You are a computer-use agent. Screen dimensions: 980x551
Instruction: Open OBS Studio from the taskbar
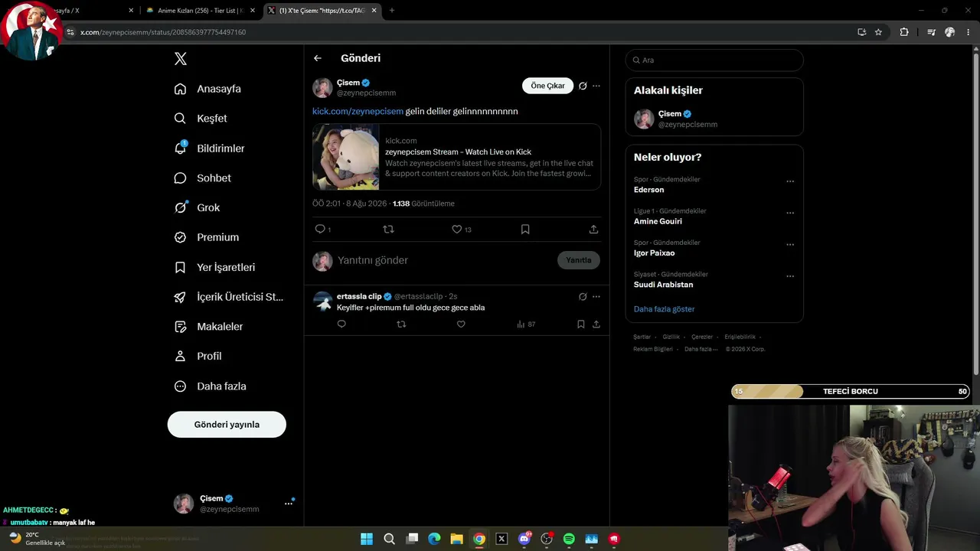[547, 539]
